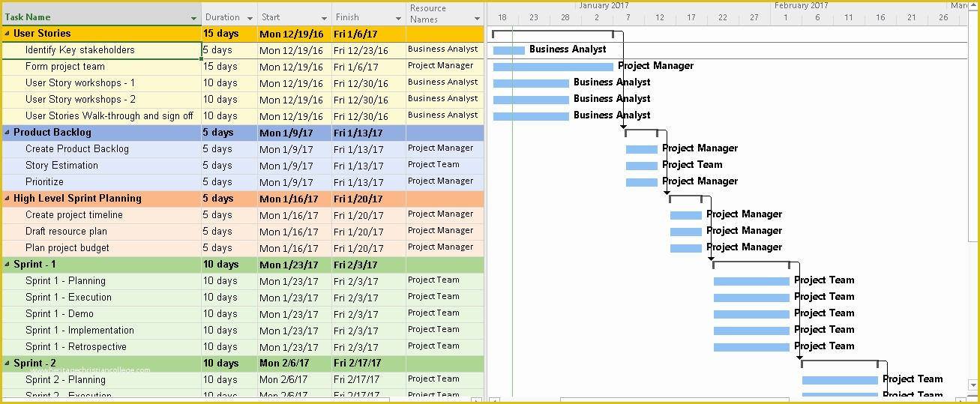Open the Resource Names column filter dropdown
Viewport: 980px width, 404px height.
coord(477,18)
